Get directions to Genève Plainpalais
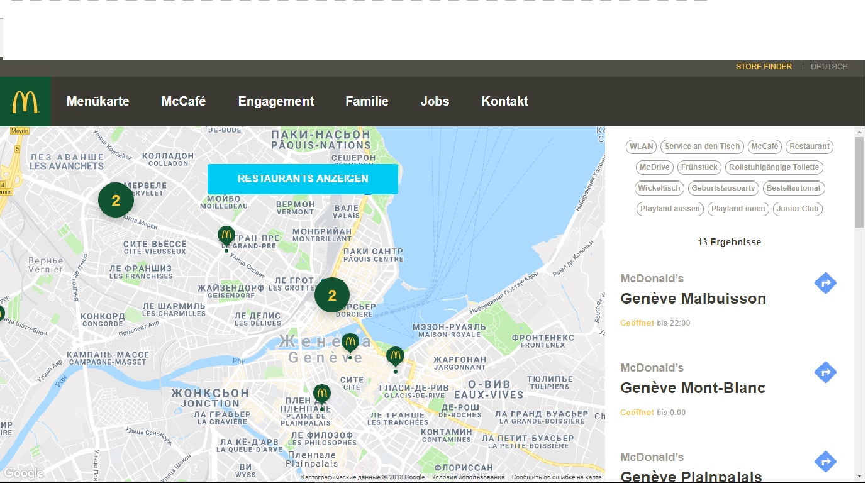Viewport: 868px width, 493px height. tap(825, 462)
